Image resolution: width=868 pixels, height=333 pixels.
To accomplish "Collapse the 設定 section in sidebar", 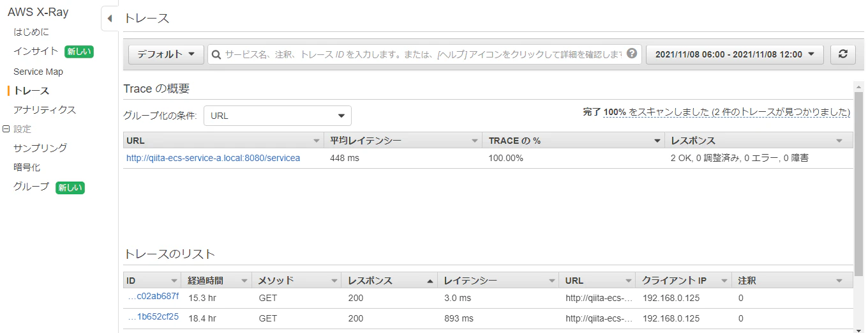I will (x=6, y=128).
